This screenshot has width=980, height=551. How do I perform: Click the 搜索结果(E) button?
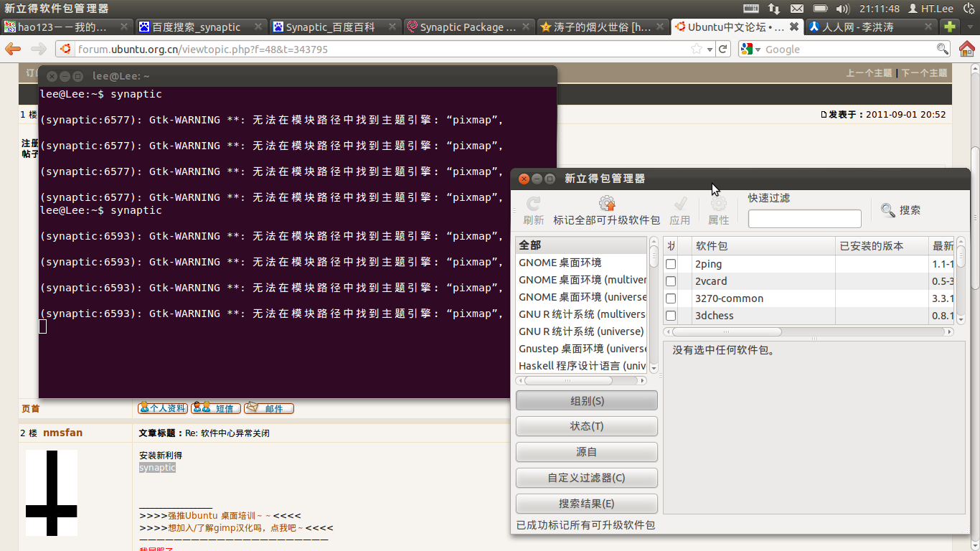(586, 504)
